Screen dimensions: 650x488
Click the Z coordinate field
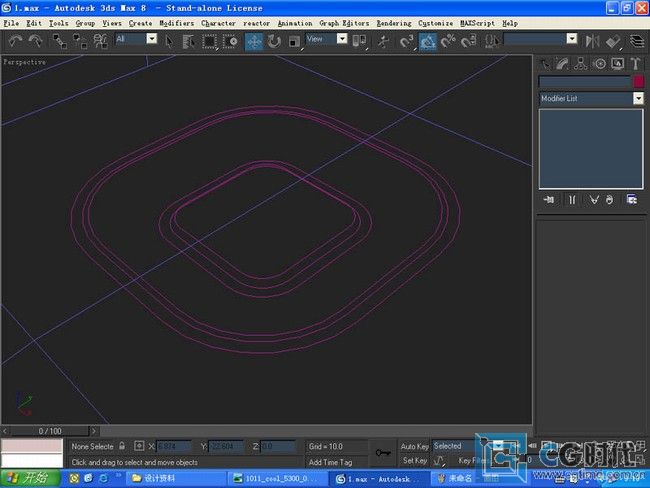coord(277,447)
